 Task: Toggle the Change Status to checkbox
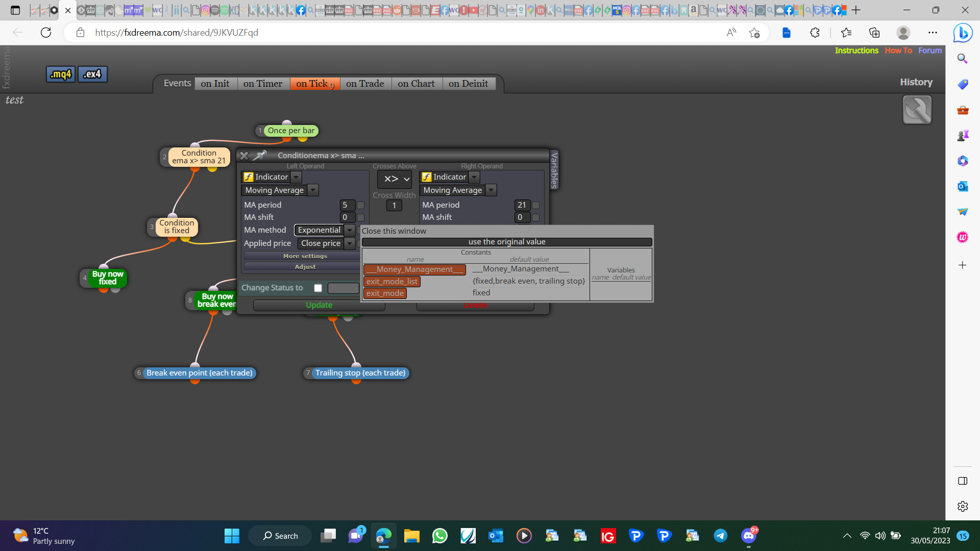[x=318, y=288]
